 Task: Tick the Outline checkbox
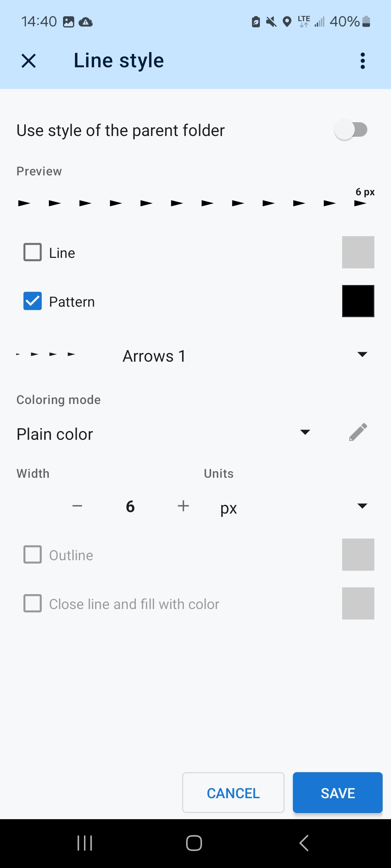coord(33,554)
